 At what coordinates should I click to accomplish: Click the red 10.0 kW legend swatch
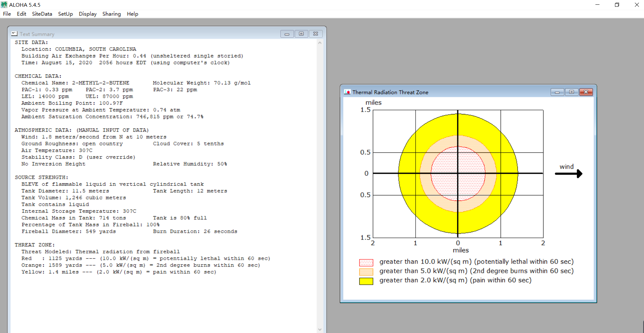tap(366, 262)
